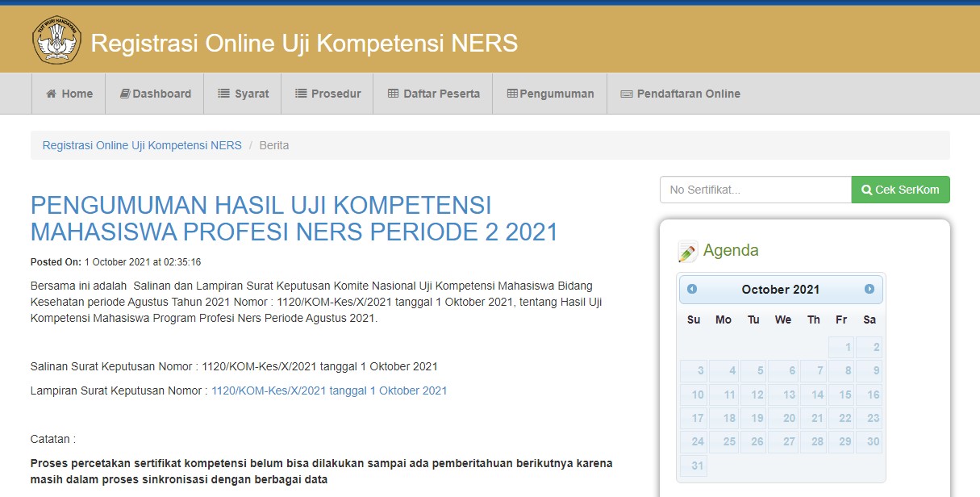Screen dimensions: 980x497
Task: Open the Syarat menu item
Action: (x=242, y=93)
